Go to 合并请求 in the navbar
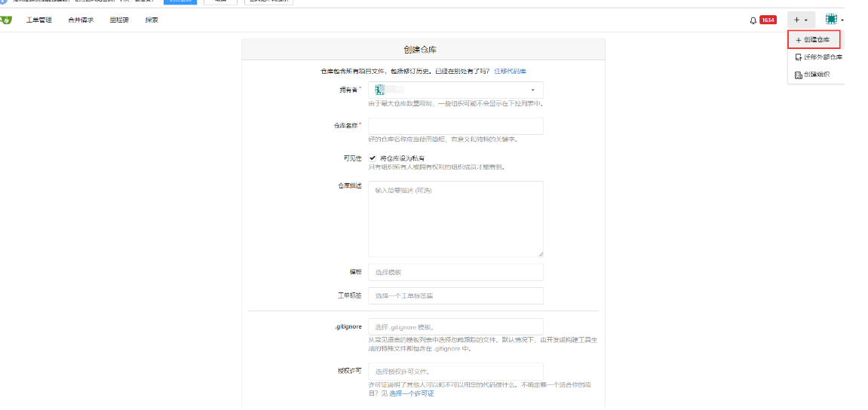868x410 pixels. 81,20
